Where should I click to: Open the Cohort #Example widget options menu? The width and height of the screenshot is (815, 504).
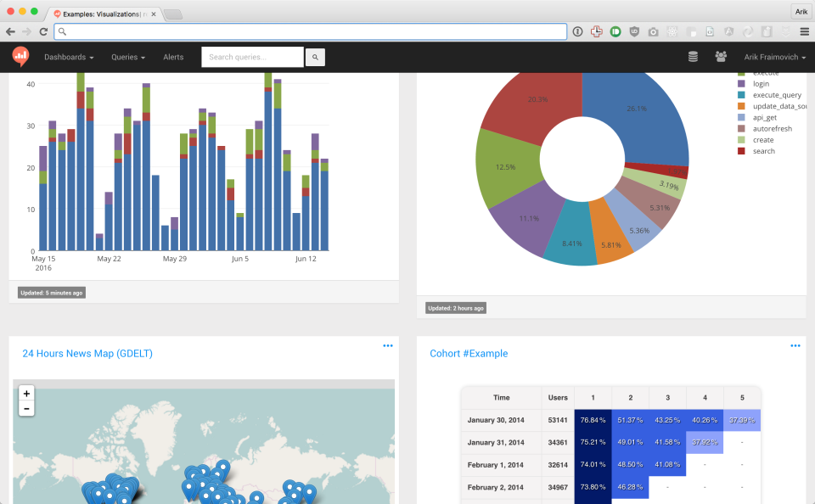(x=795, y=344)
